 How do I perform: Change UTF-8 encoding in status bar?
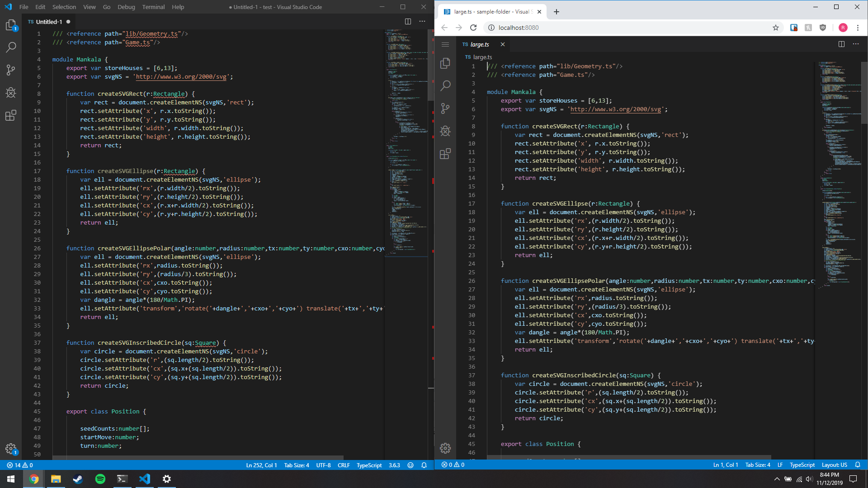click(323, 465)
